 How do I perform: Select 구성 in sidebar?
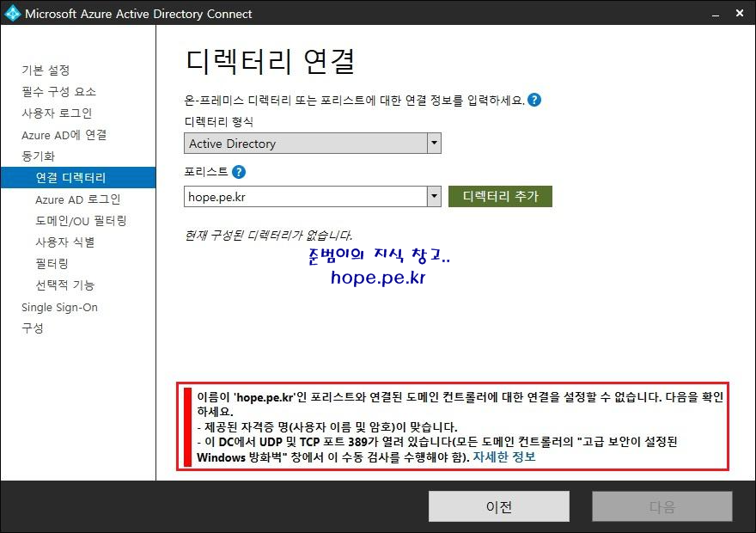(x=33, y=328)
